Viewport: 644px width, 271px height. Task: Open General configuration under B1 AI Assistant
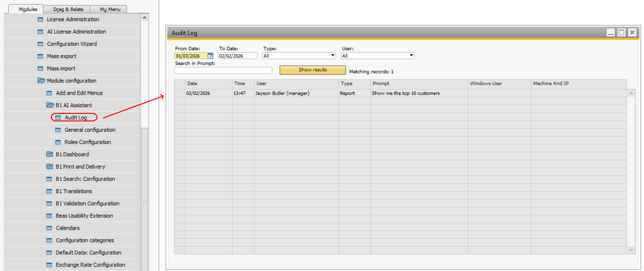[x=90, y=130]
